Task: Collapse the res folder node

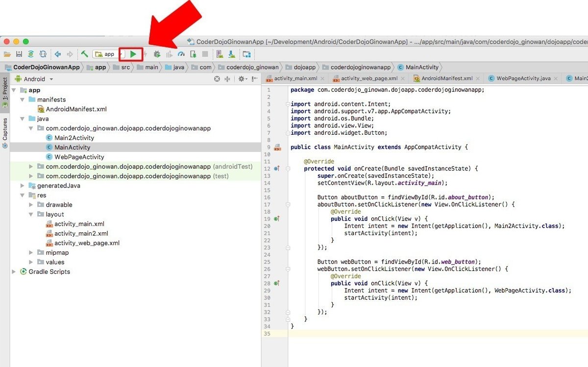Action: click(23, 195)
